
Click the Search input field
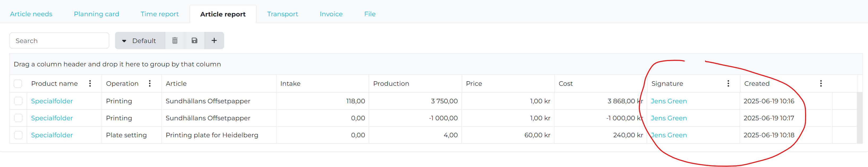point(59,41)
